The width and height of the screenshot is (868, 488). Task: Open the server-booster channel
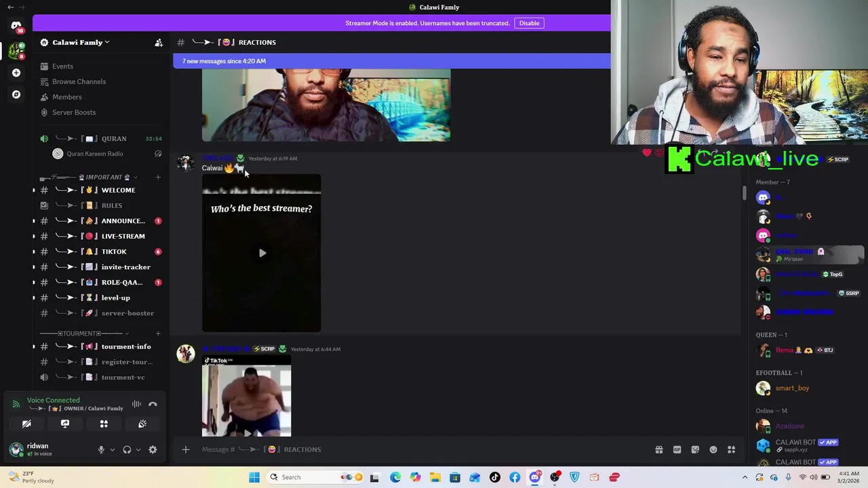pyautogui.click(x=102, y=313)
